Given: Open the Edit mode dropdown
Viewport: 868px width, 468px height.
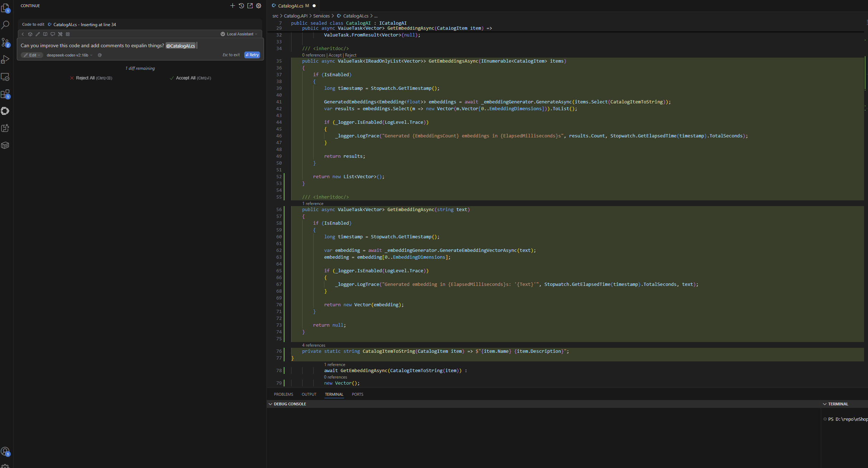Looking at the screenshot, I should coord(32,55).
